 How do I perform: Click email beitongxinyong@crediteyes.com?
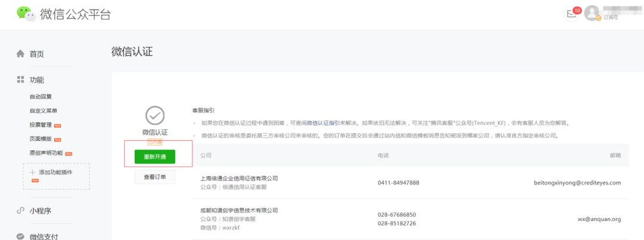tap(577, 183)
